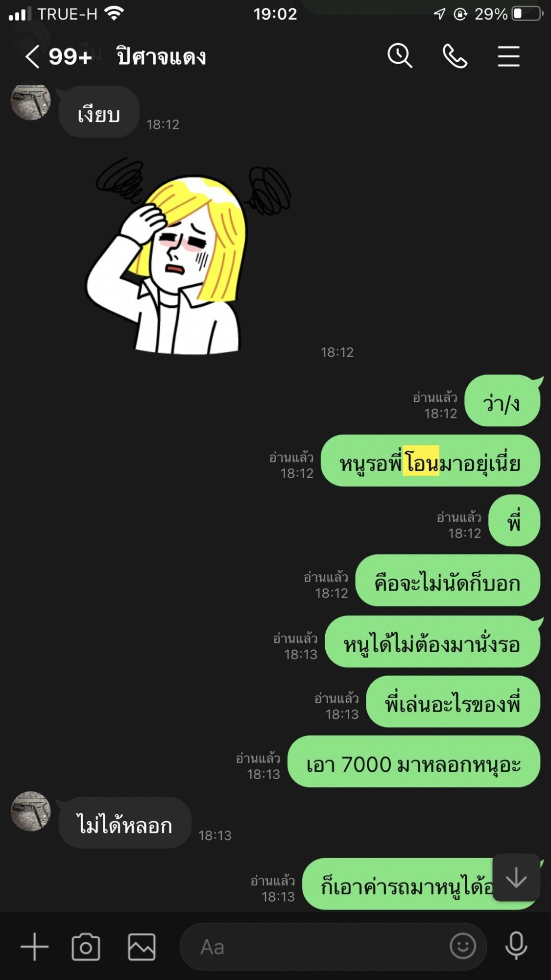The height and width of the screenshot is (980, 551).
Task: Focus the Aa message input field
Action: (x=333, y=947)
